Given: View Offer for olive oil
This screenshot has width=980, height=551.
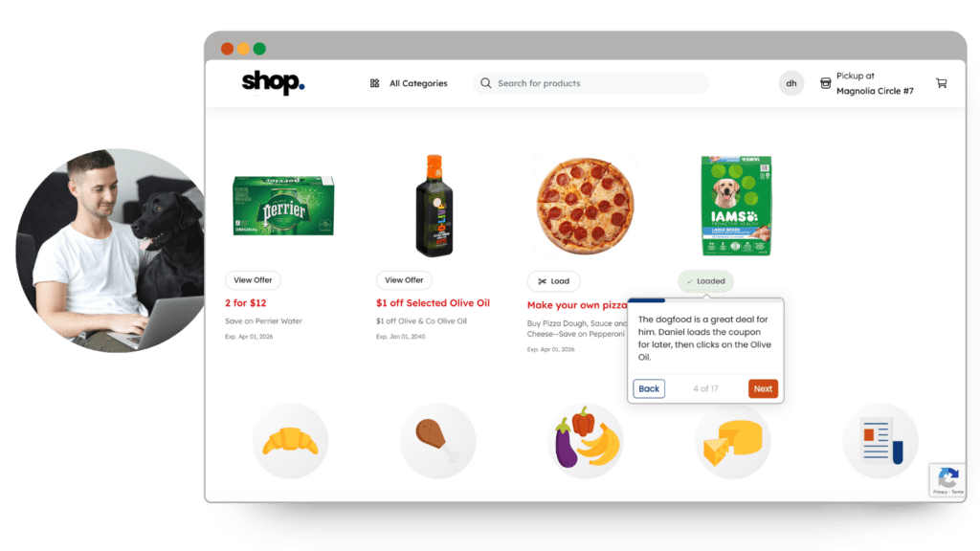Looking at the screenshot, I should click(x=404, y=280).
